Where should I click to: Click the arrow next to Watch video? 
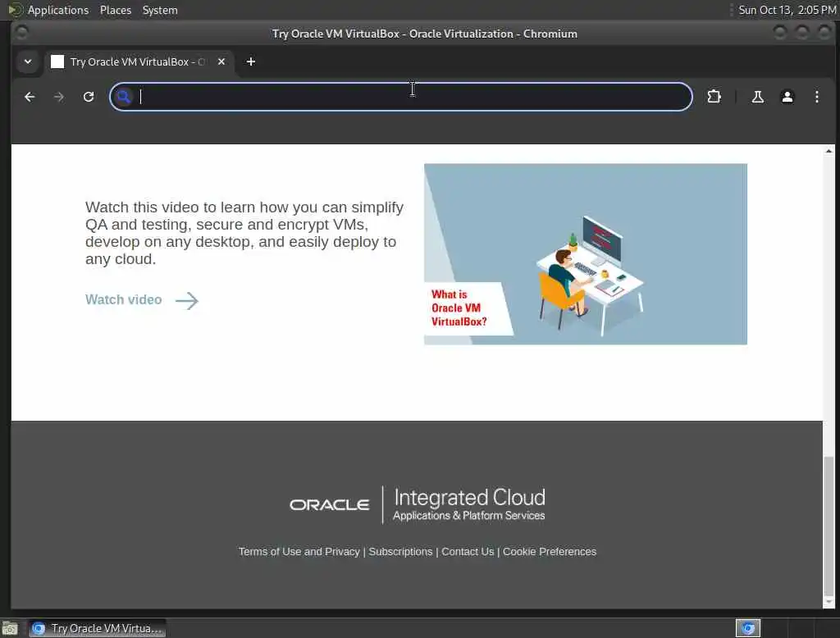tap(187, 300)
